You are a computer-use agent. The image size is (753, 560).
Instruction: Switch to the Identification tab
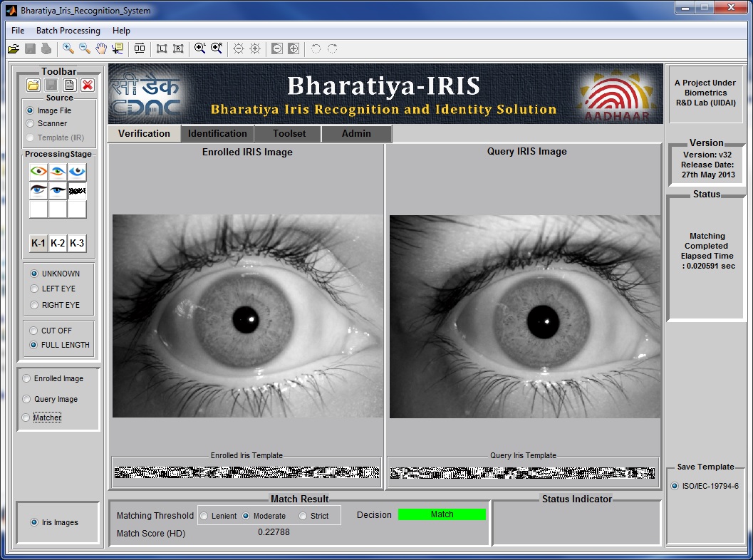pos(217,133)
